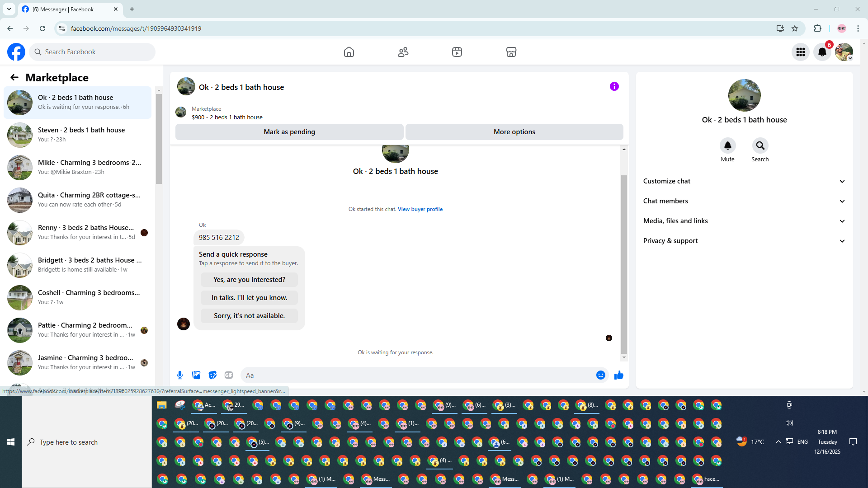The image size is (868, 488).
Task: Open the account profile picture menu
Action: (x=844, y=52)
